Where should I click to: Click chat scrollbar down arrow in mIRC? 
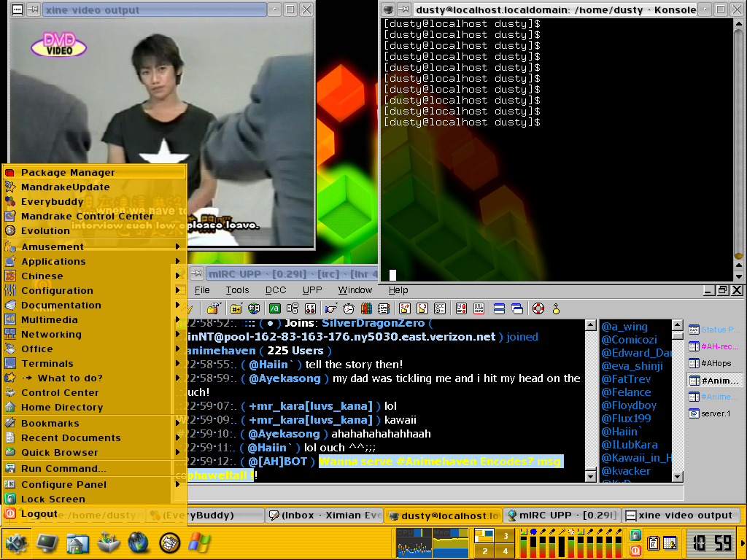[590, 475]
